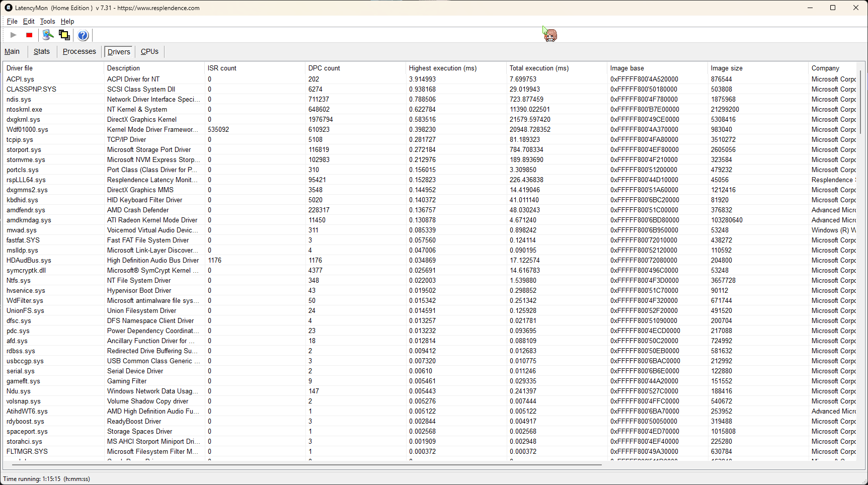Screen dimensions: 868x485
Task: Sort by the Image size column header
Action: click(x=758, y=68)
